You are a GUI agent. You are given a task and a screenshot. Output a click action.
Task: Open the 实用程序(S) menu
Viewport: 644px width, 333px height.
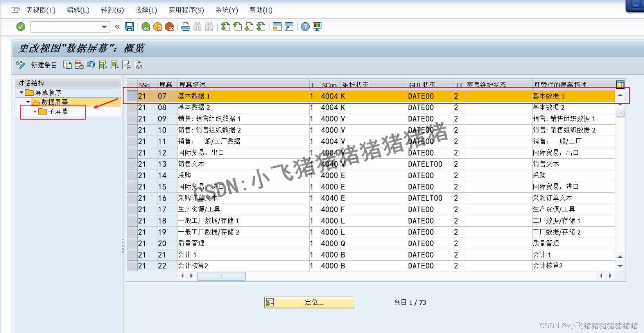[186, 10]
